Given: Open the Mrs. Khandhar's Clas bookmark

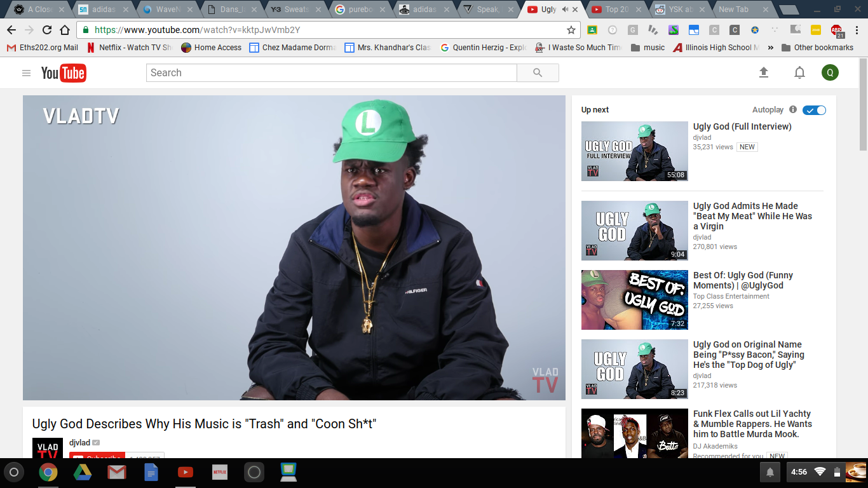Looking at the screenshot, I should tap(388, 48).
